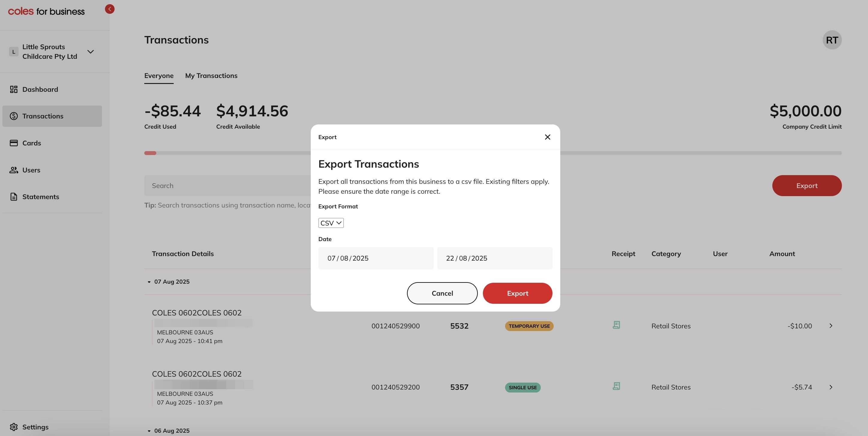Click the Dashboard icon in sidebar

pyautogui.click(x=13, y=89)
